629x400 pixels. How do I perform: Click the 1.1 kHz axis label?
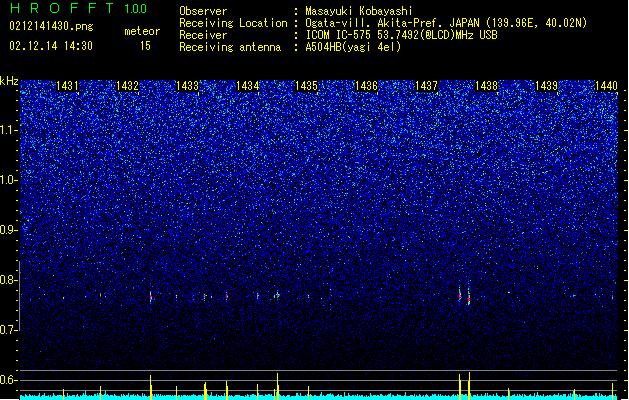[9, 130]
